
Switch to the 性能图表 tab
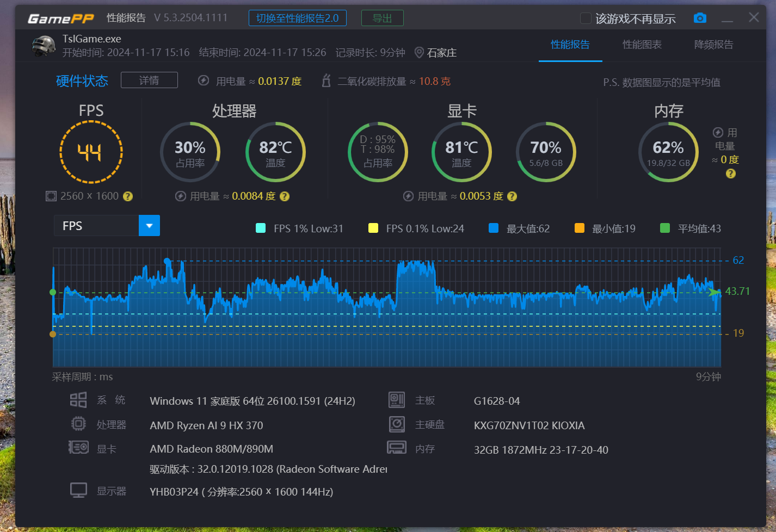642,45
